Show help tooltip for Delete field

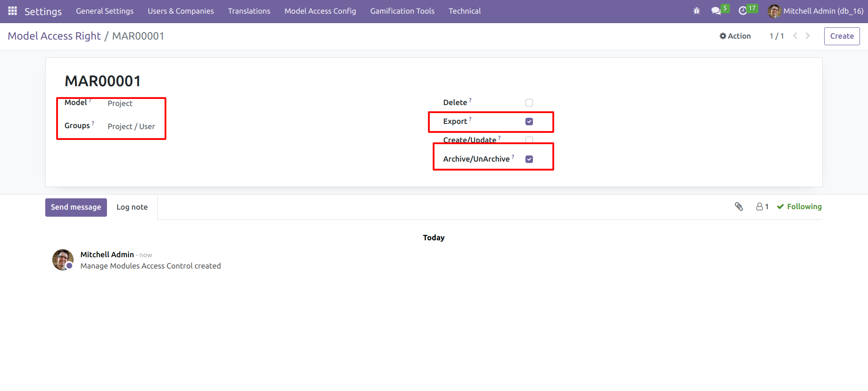(470, 100)
